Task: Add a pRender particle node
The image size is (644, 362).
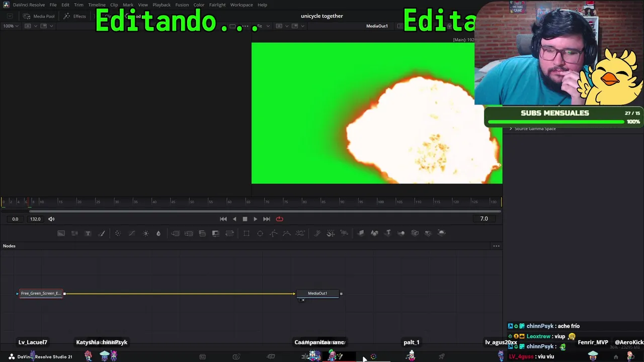Action: 344,233
